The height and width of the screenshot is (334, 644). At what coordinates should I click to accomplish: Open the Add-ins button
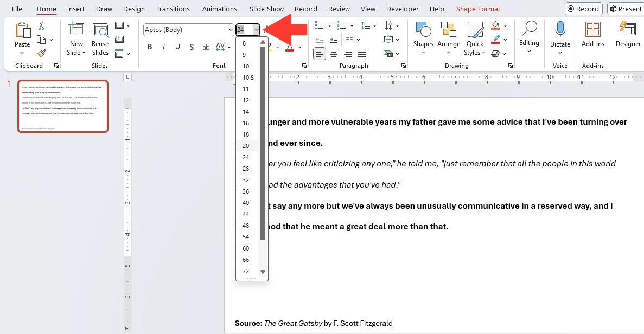tap(592, 35)
